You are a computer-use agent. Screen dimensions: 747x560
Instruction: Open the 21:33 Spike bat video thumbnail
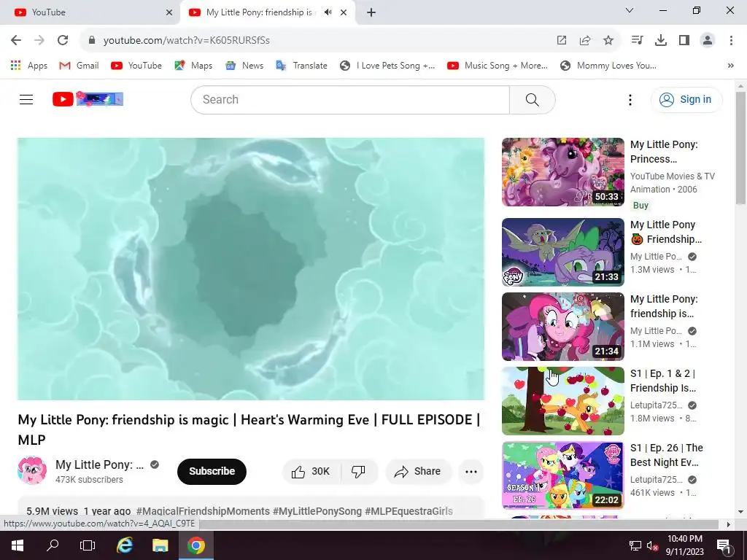563,252
